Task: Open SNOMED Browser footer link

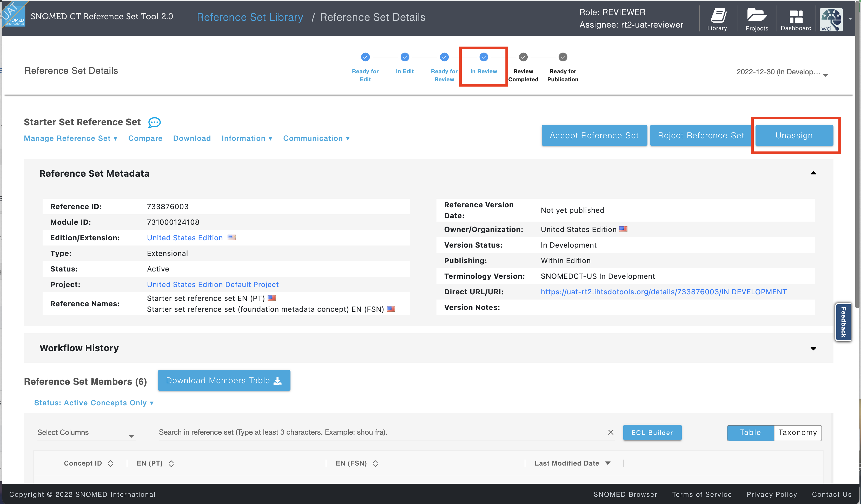Action: (625, 494)
